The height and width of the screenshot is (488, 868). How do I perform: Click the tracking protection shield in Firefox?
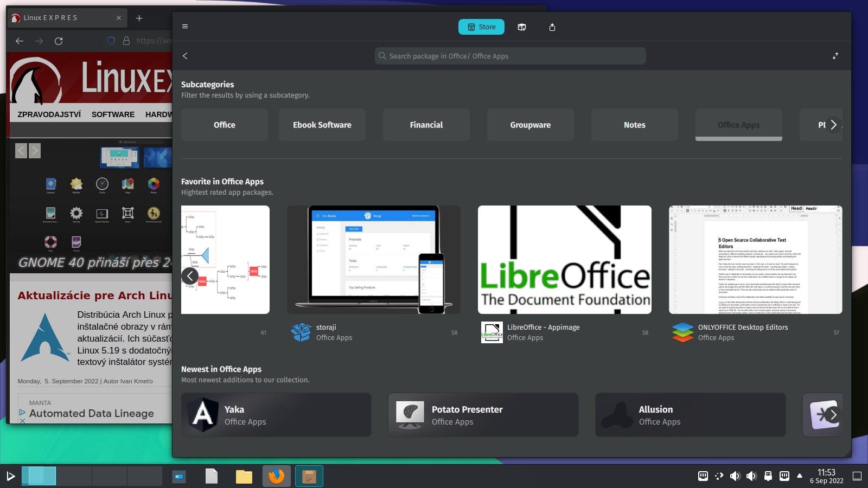click(x=111, y=41)
